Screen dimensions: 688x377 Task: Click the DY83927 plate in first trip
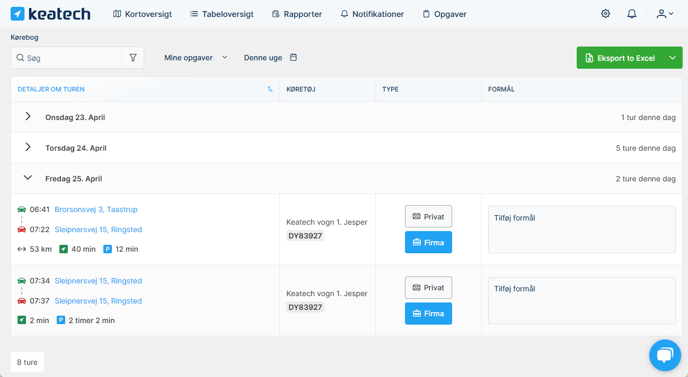[305, 236]
